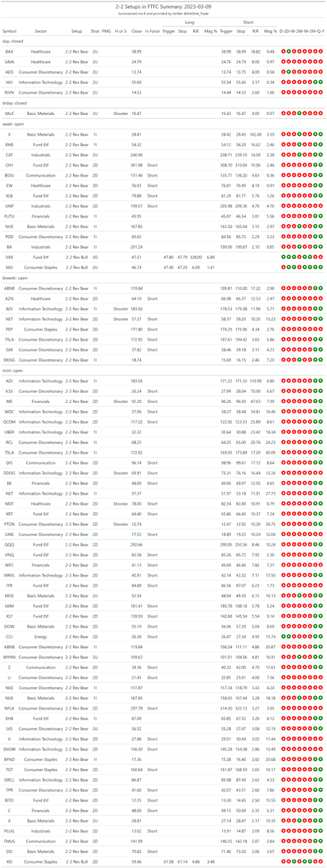Click the 'Short' group header
Image resolution: width=327 pixels, height=868 pixels.
[248, 22]
